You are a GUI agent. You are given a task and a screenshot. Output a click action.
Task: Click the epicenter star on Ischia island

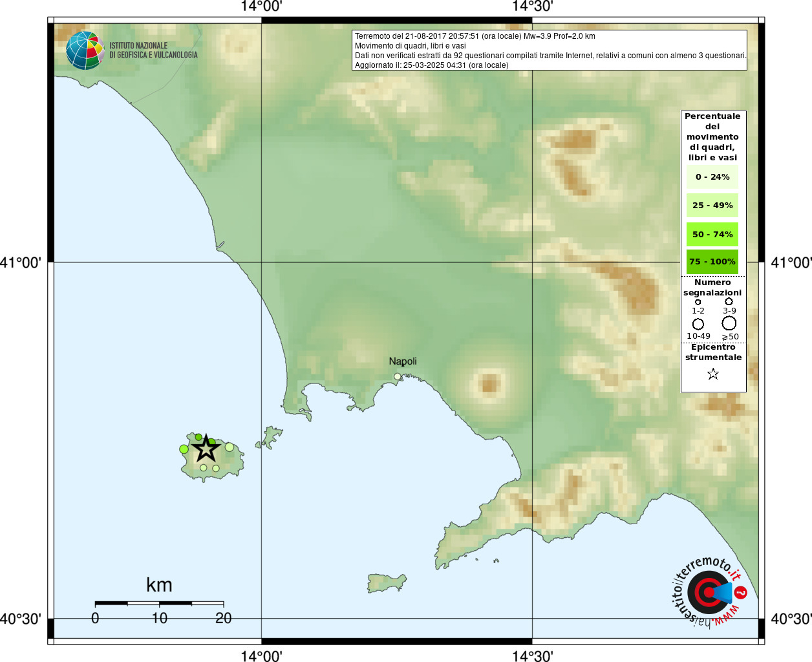(206, 448)
